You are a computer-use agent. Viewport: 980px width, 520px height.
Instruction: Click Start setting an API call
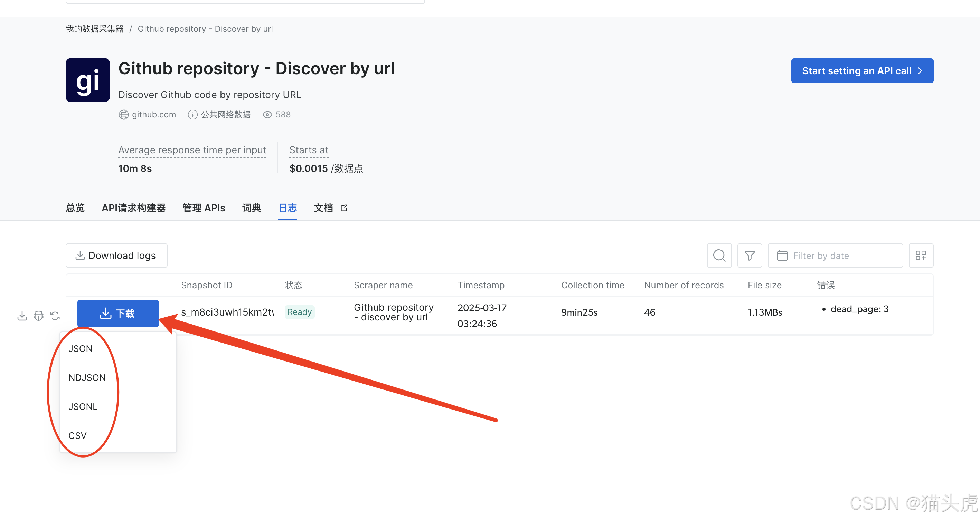[x=862, y=71]
